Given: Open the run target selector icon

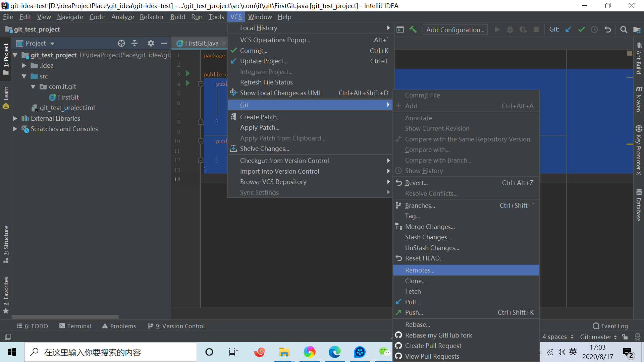Looking at the screenshot, I should (400, 29).
